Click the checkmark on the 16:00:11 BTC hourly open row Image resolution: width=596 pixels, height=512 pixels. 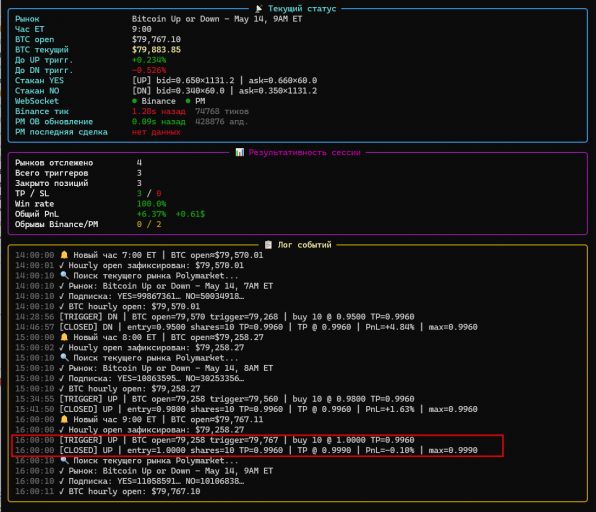(x=62, y=491)
